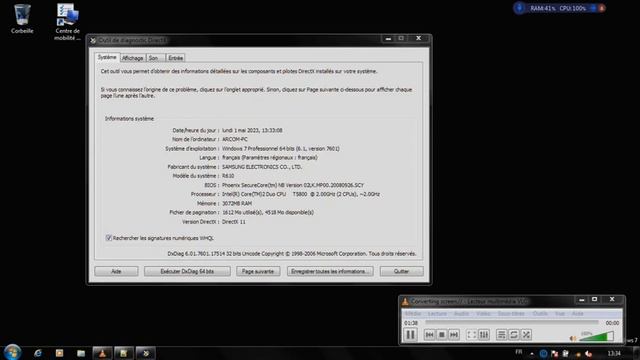The image size is (640, 360).
Task: Switch to the Entrée tab
Action: click(176, 58)
